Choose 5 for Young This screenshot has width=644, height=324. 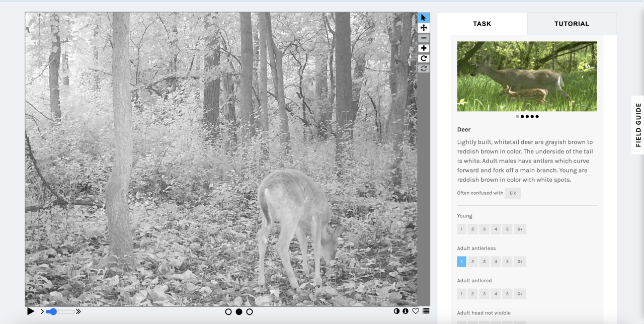tap(507, 229)
